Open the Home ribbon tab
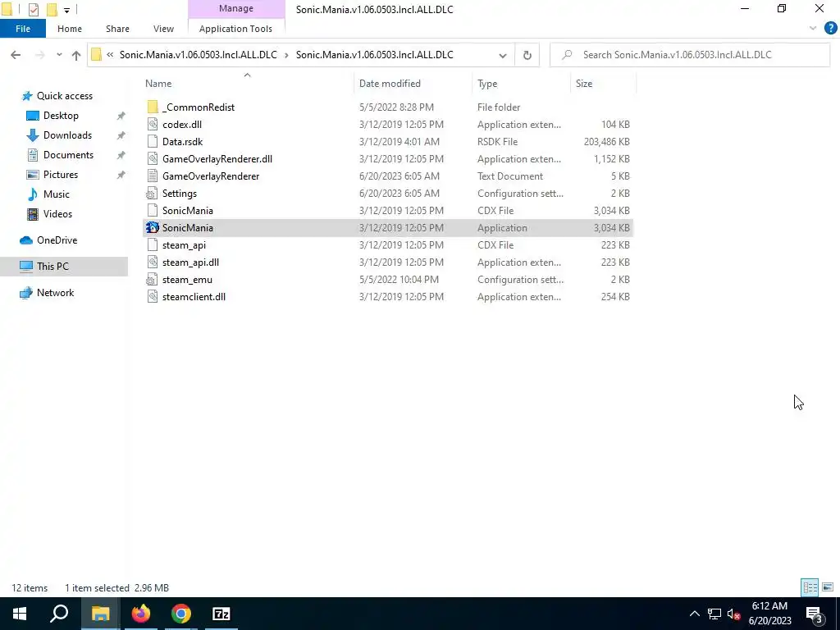The image size is (840, 630). (x=70, y=29)
